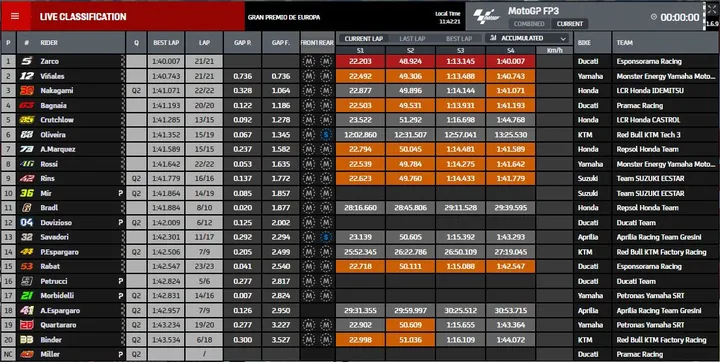
Task: Click rider number 36 badge for Mir
Action: 27,193
